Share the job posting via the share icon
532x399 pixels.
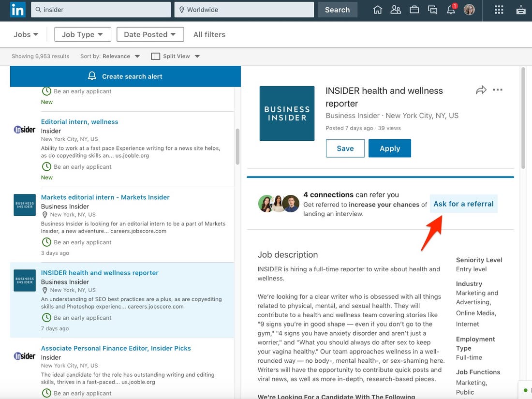481,89
